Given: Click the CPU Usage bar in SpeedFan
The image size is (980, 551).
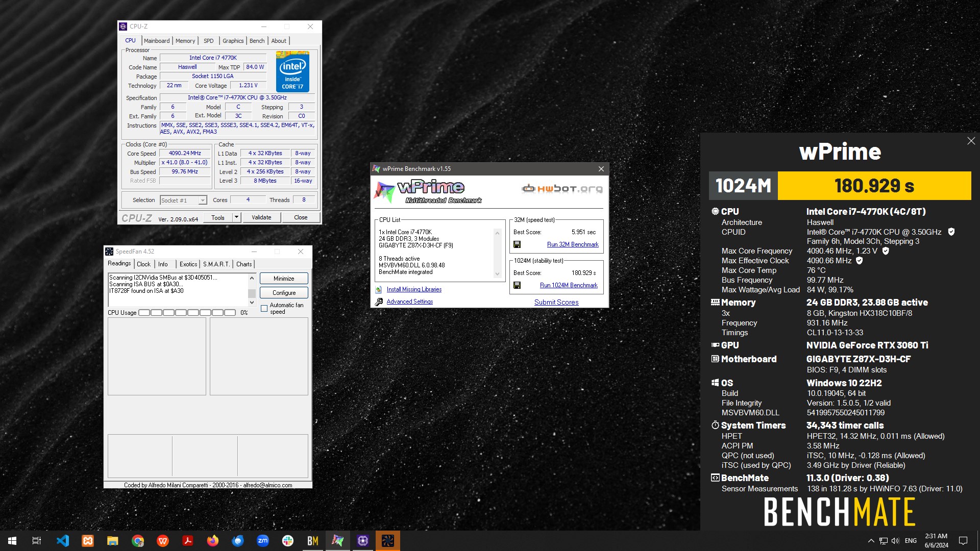Looking at the screenshot, I should pos(187,313).
